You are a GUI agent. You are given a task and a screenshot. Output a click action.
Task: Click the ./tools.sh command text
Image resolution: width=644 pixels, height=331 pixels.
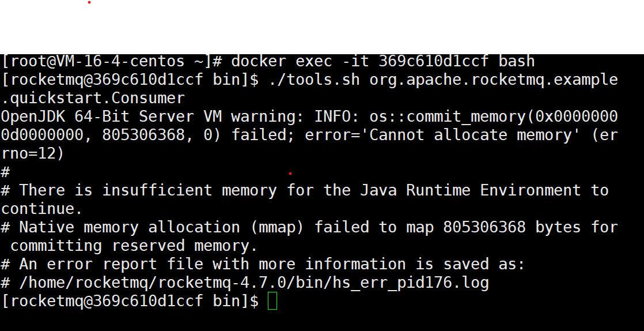pos(314,80)
